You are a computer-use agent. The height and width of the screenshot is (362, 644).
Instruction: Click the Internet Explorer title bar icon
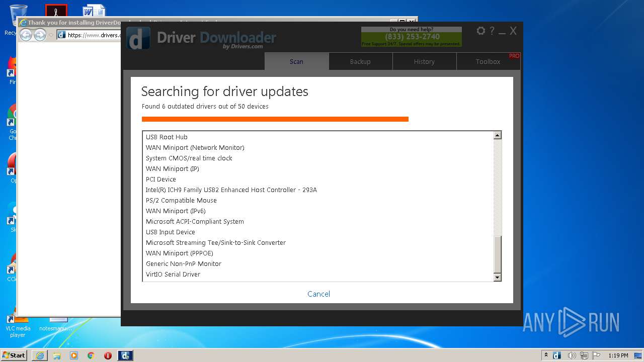pyautogui.click(x=23, y=23)
